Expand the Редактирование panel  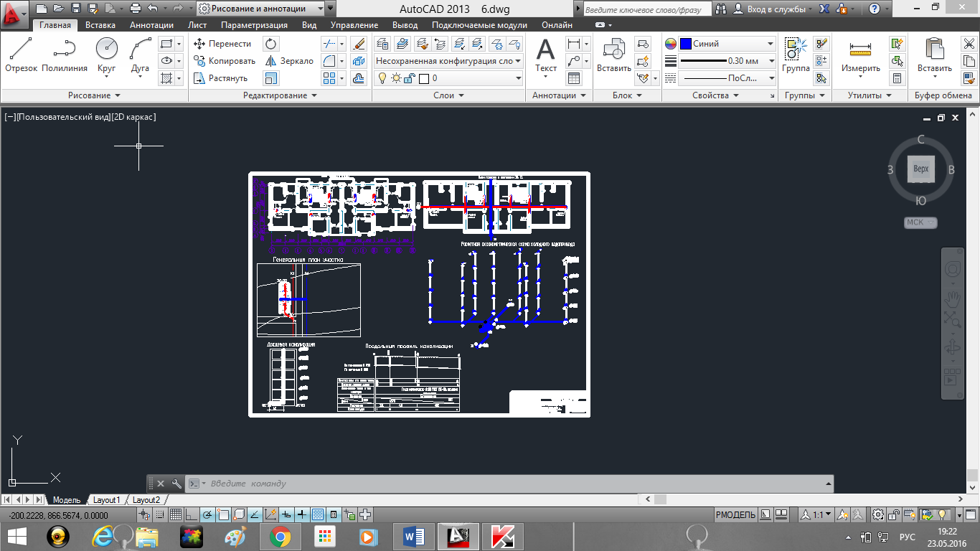click(x=281, y=95)
